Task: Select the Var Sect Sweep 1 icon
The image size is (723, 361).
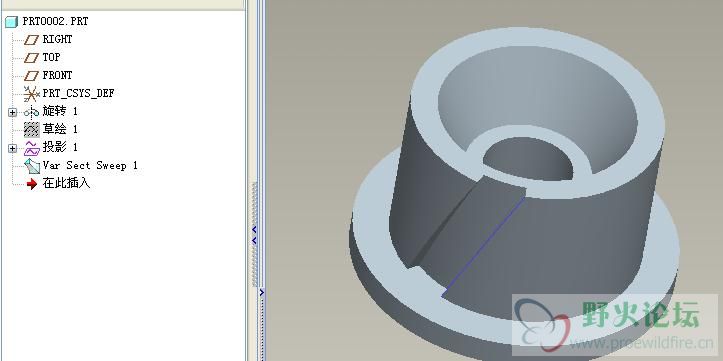Action: point(31,166)
